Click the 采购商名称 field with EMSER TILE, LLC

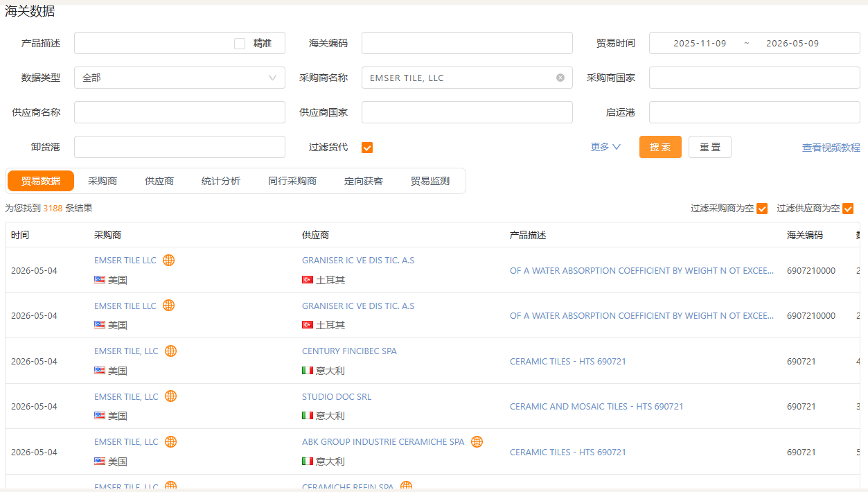coord(467,78)
